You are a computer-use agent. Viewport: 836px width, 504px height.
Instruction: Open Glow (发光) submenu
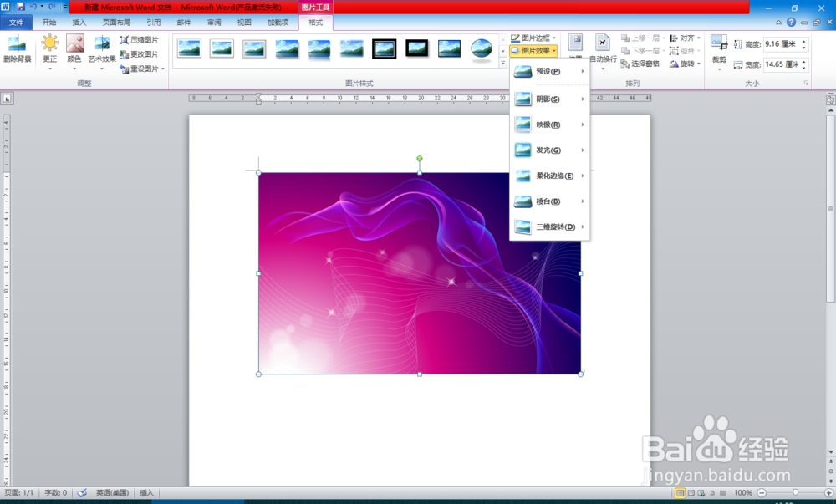click(550, 150)
